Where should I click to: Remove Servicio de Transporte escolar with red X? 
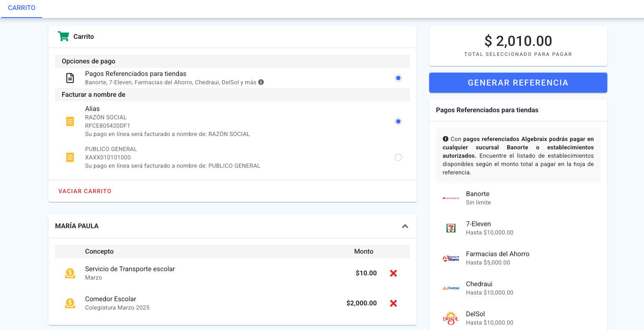pyautogui.click(x=393, y=273)
